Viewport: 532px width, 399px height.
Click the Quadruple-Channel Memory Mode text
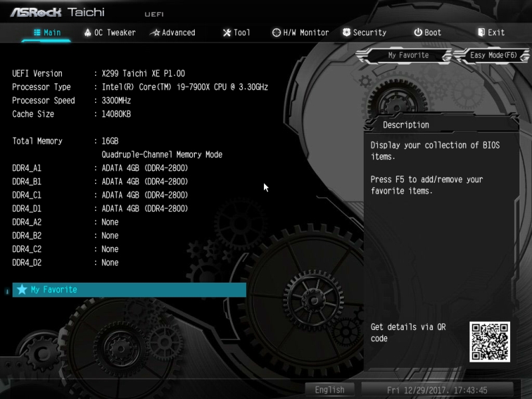coord(162,155)
